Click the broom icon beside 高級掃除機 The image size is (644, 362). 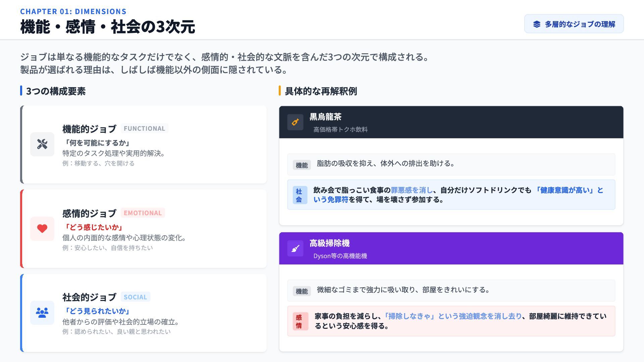[295, 248]
